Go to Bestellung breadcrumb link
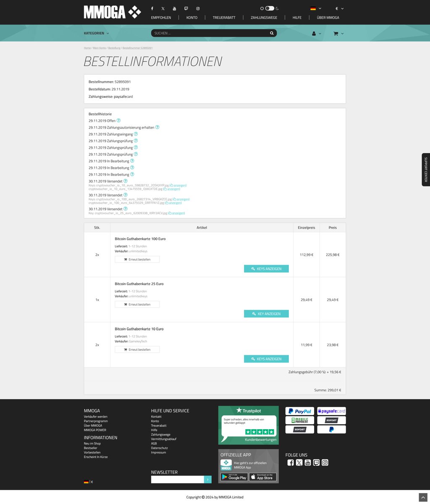This screenshot has width=430, height=504. point(114,48)
